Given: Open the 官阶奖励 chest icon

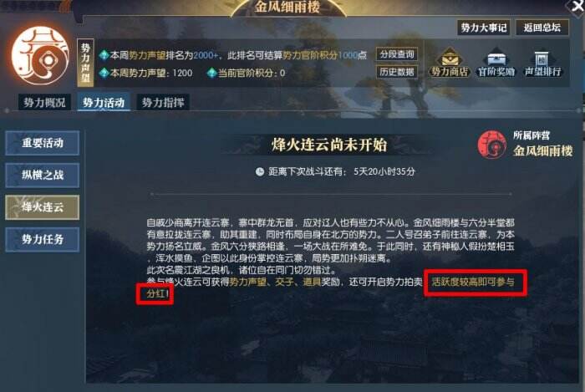Looking at the screenshot, I should coord(496,62).
